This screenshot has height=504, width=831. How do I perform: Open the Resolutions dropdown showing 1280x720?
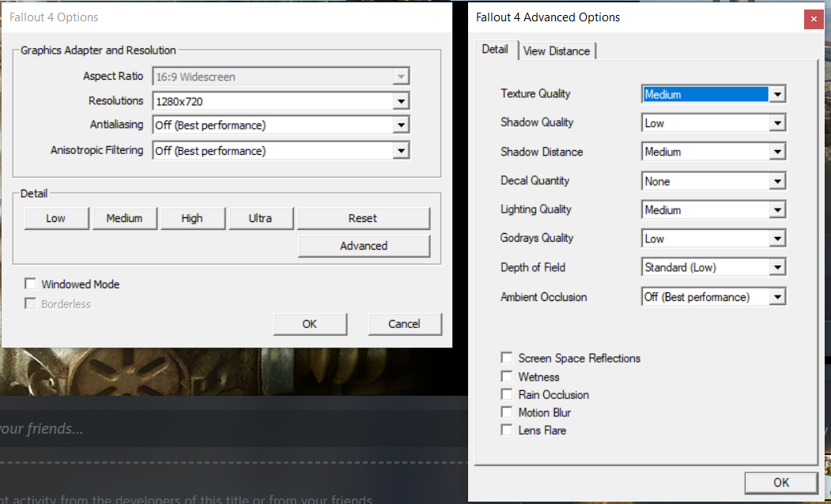point(281,100)
